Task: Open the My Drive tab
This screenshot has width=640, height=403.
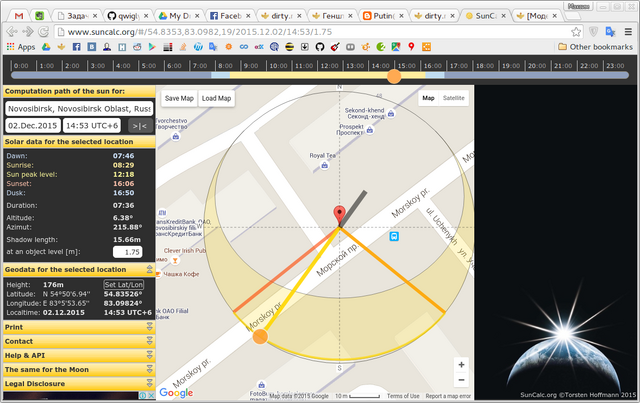Action: click(179, 16)
